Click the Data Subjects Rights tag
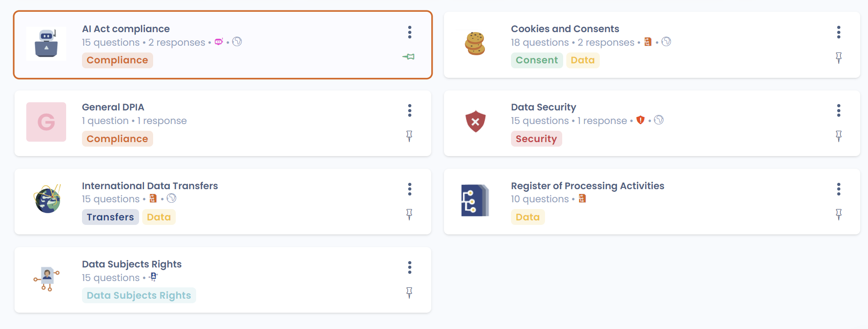Image resolution: width=868 pixels, height=329 pixels. point(139,296)
